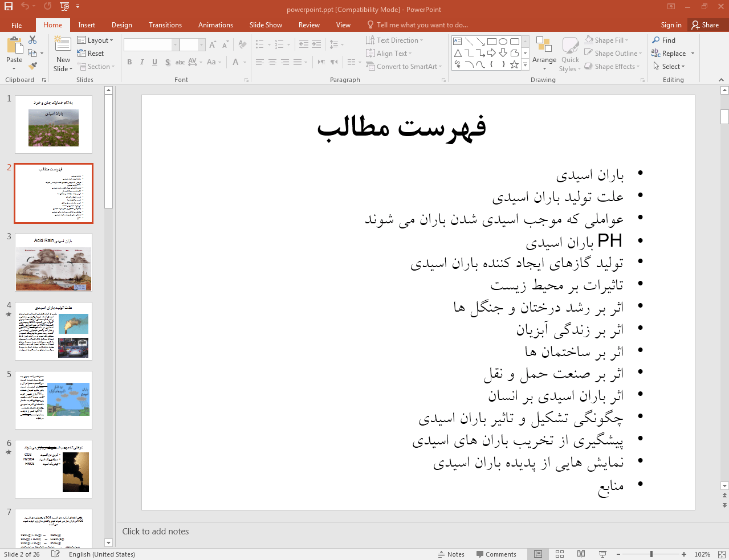Toggle Bold formatting

129,62
